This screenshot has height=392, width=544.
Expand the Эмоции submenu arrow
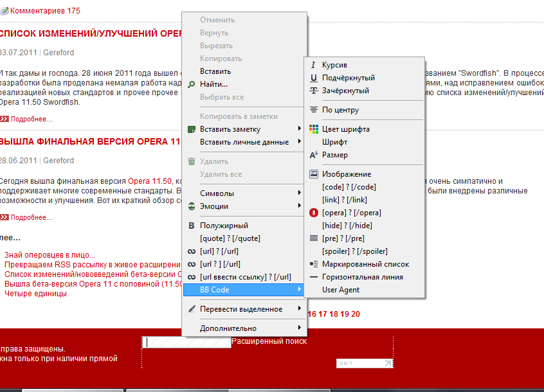tap(300, 206)
